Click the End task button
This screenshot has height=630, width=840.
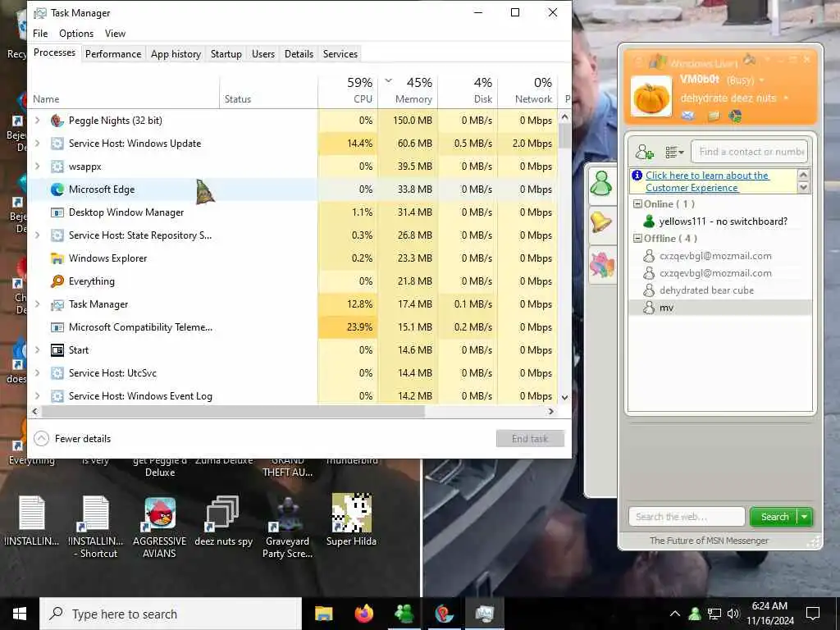530,439
